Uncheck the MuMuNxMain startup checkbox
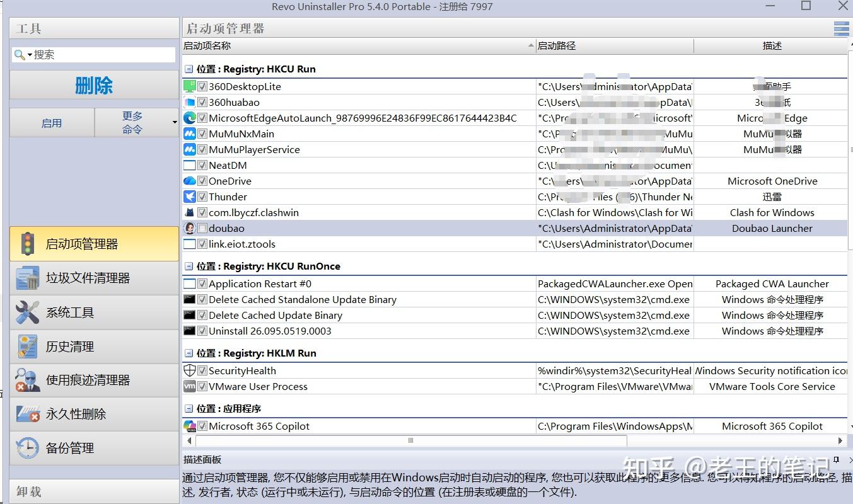 (x=202, y=134)
